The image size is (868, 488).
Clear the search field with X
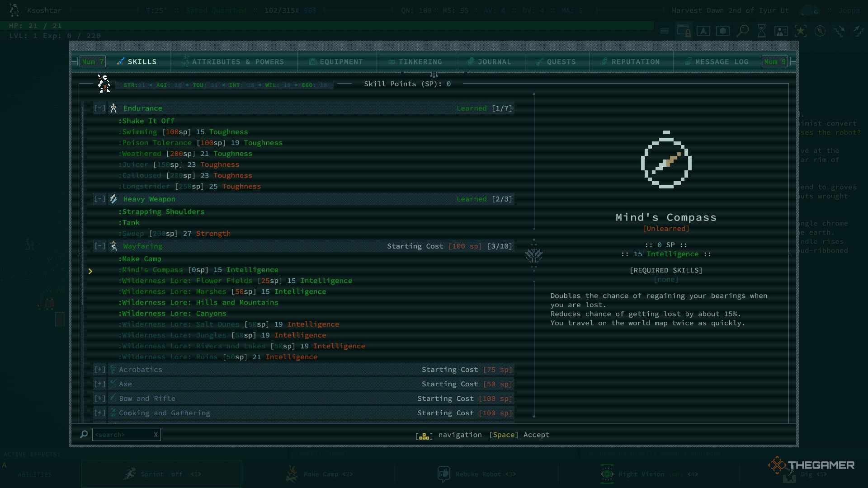(156, 435)
